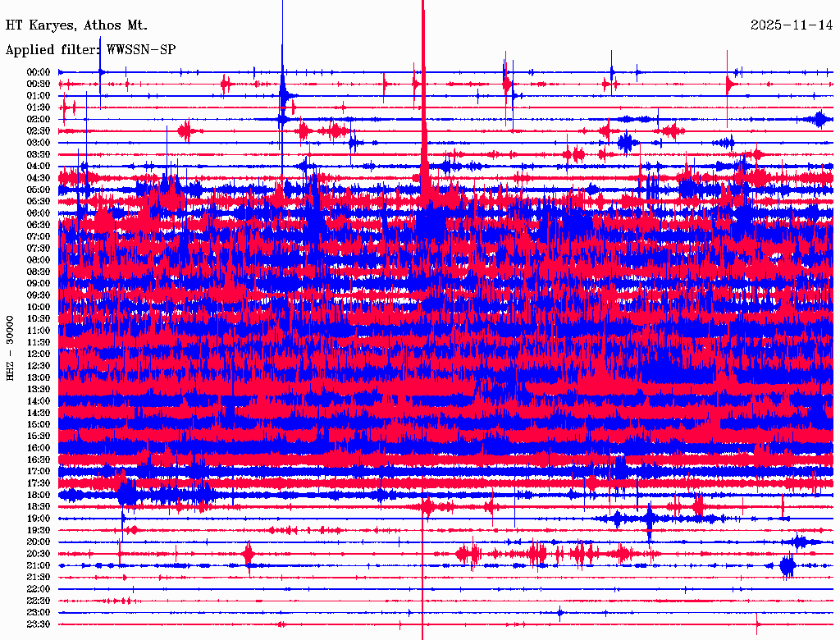
Task: Select the '10:30' time label
Action: coord(39,319)
